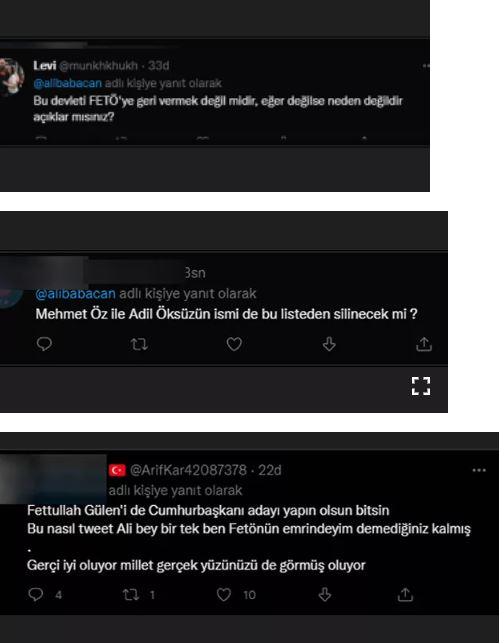499x643 pixels.
Task: Like the Mehmet Öz tweet
Action: point(234,344)
